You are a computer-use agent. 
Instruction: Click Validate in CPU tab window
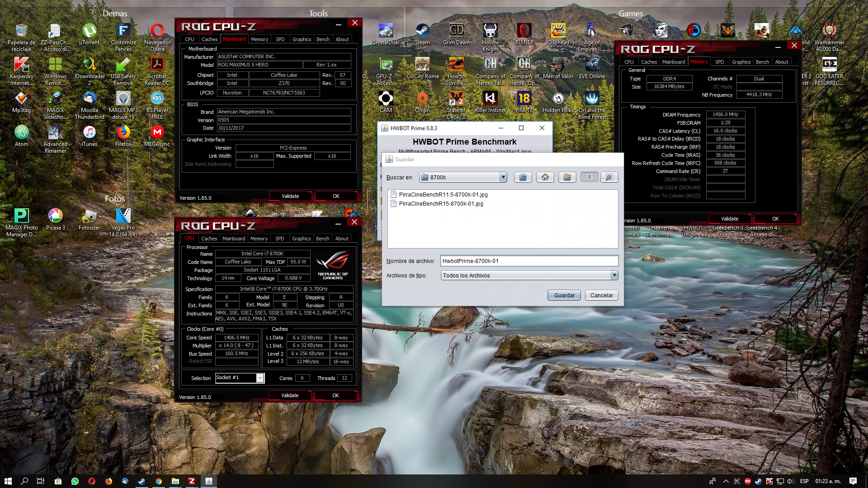click(x=290, y=395)
